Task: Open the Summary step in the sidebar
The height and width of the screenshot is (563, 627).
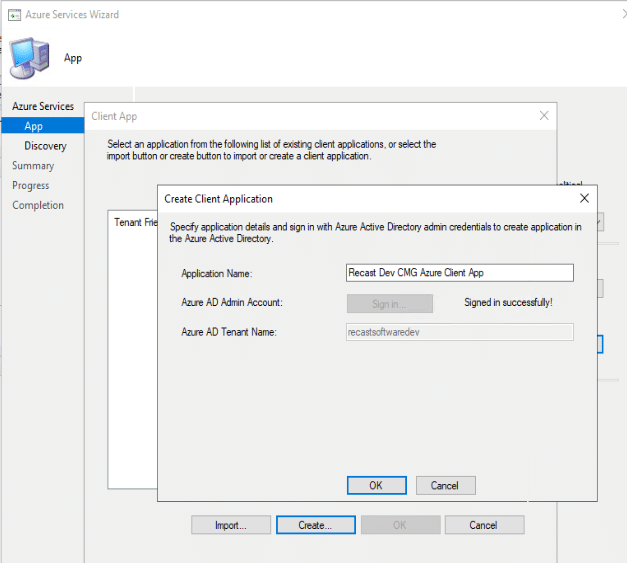Action: [x=33, y=166]
